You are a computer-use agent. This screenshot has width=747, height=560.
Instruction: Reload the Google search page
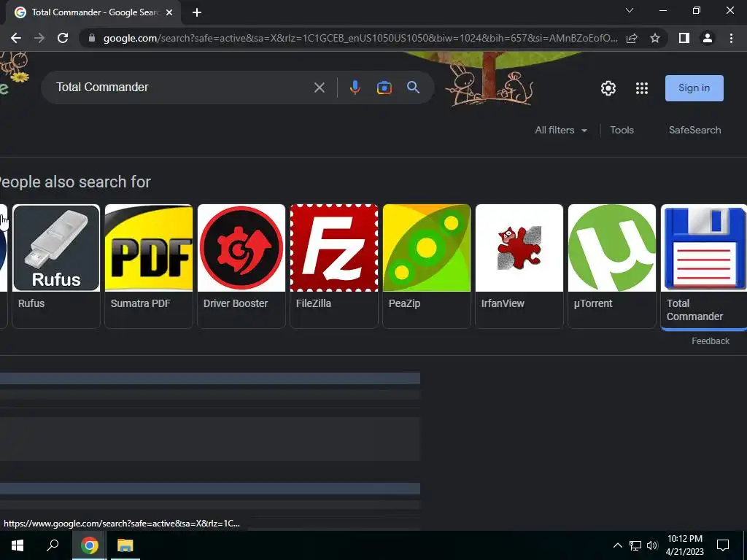click(x=63, y=38)
